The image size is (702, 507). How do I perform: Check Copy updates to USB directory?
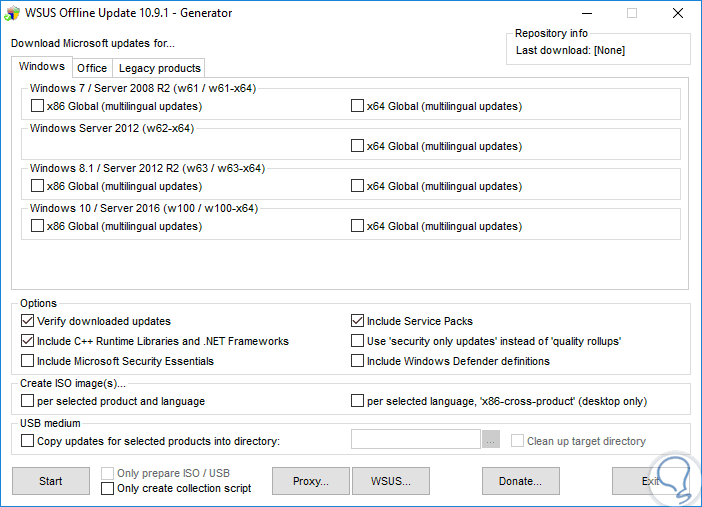27,441
